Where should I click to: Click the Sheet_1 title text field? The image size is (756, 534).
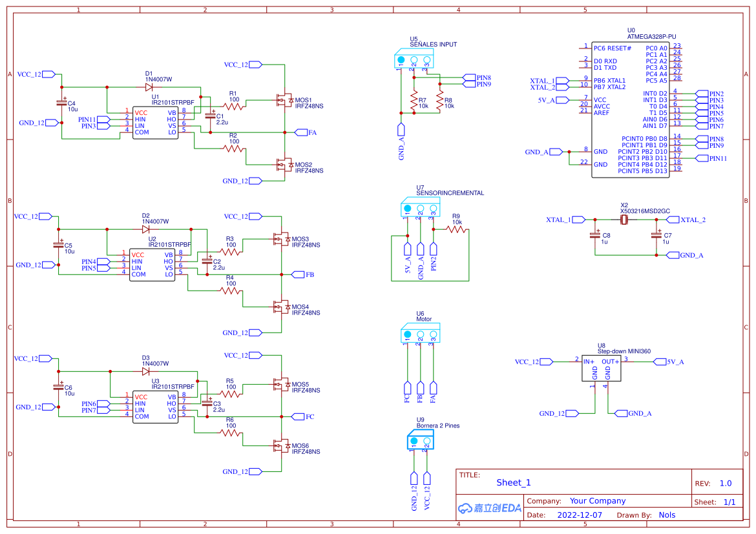[514, 482]
